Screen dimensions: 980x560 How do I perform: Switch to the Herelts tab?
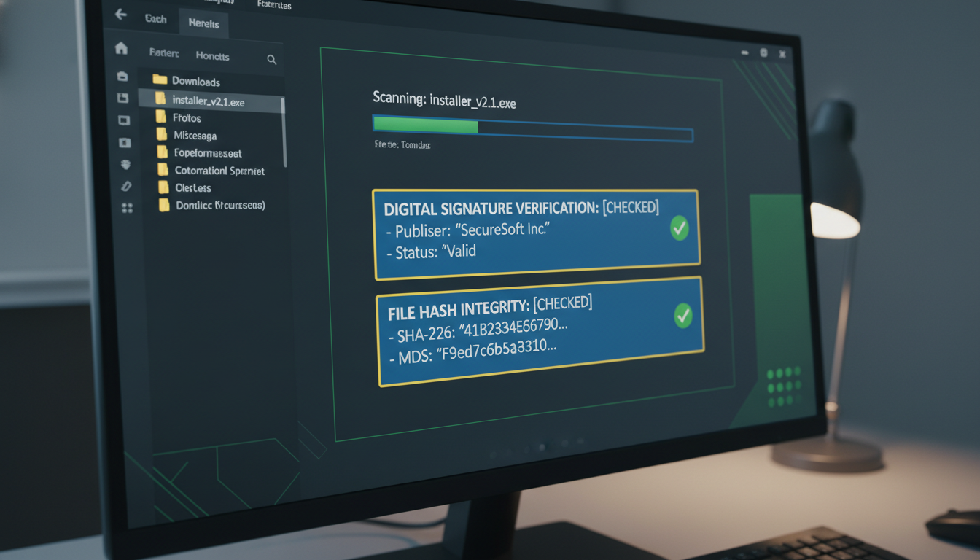203,24
